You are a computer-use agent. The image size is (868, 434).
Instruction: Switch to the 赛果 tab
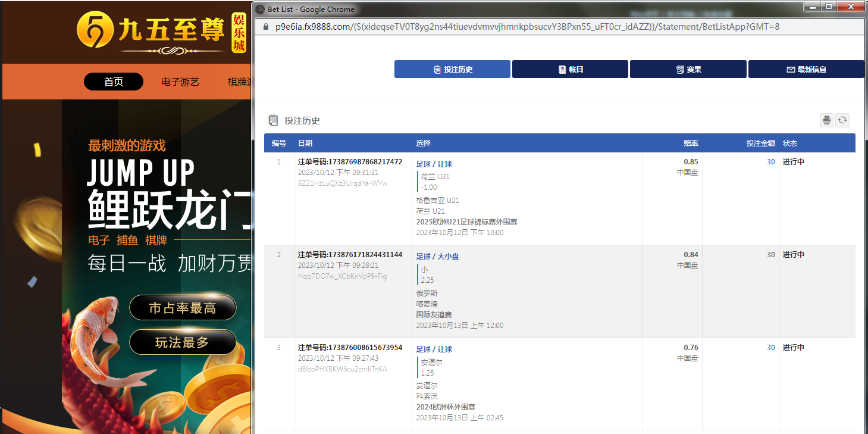(x=688, y=69)
